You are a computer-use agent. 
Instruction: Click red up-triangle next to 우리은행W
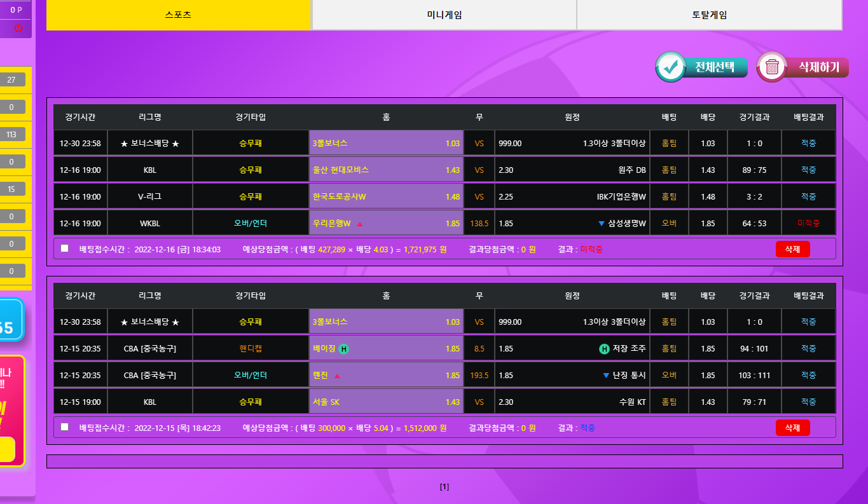click(360, 224)
